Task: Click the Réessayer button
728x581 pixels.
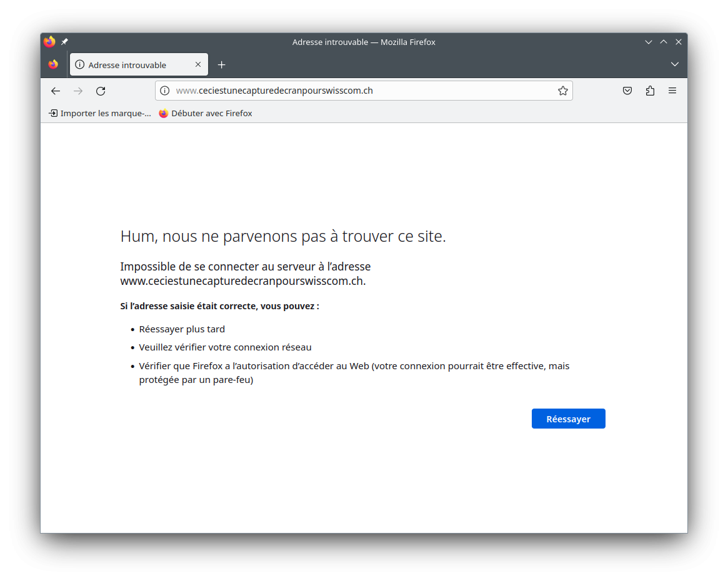Action: pyautogui.click(x=568, y=419)
